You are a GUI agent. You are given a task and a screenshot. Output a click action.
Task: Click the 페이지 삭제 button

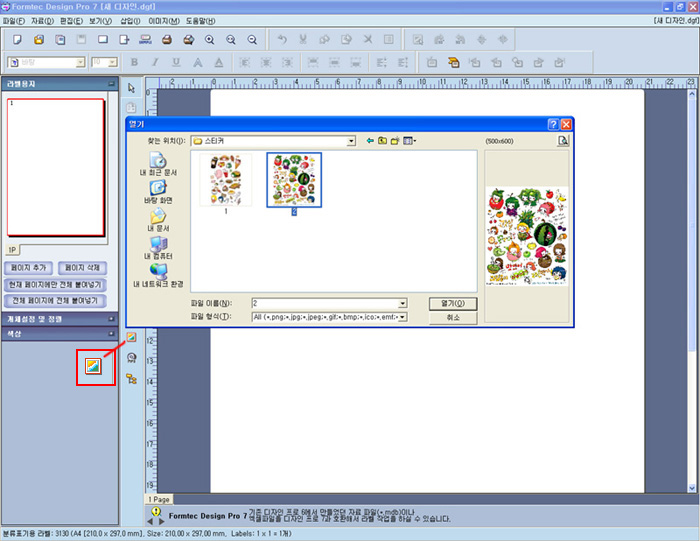point(83,268)
